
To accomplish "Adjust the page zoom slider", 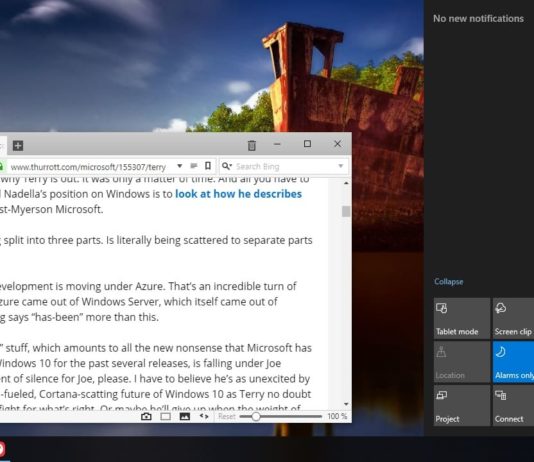I will (x=280, y=416).
